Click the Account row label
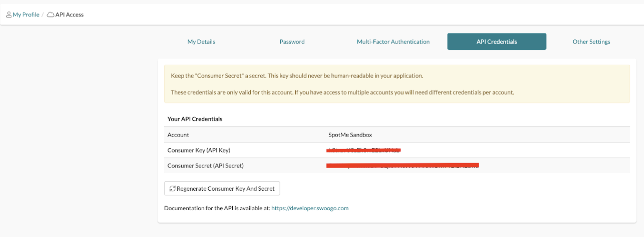Screen dimensions: 644x237 point(178,135)
